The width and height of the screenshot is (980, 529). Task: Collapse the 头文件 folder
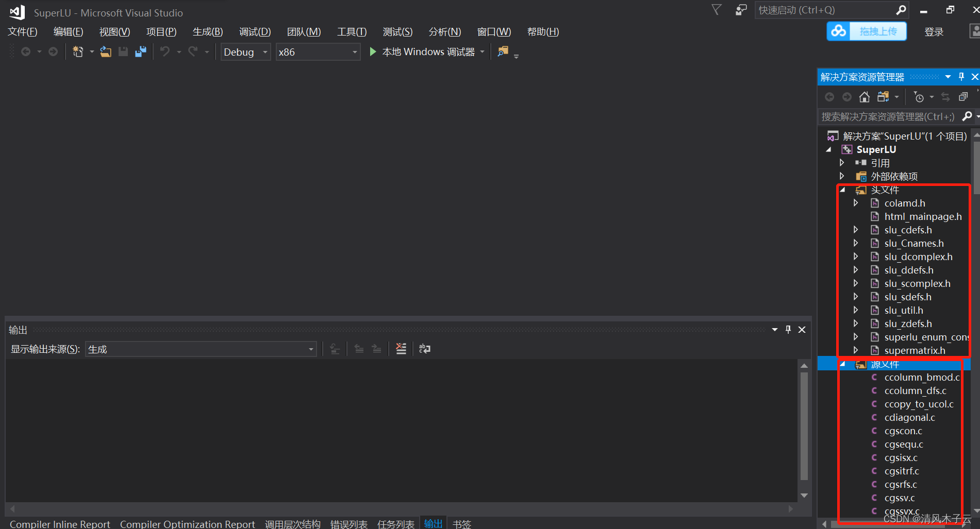point(842,190)
